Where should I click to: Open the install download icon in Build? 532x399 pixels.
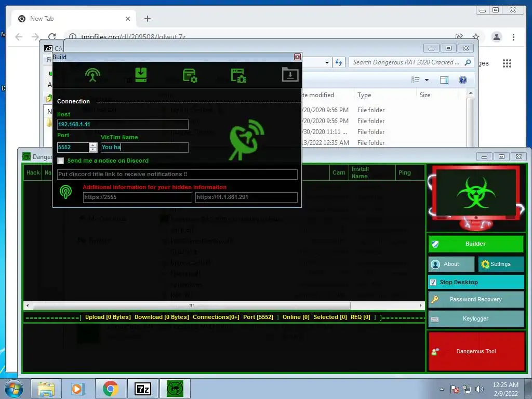coord(141,75)
